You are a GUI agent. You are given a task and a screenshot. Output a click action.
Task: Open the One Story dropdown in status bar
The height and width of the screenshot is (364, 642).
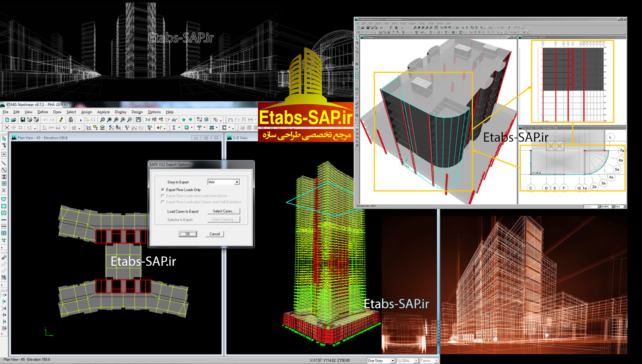pos(392,361)
